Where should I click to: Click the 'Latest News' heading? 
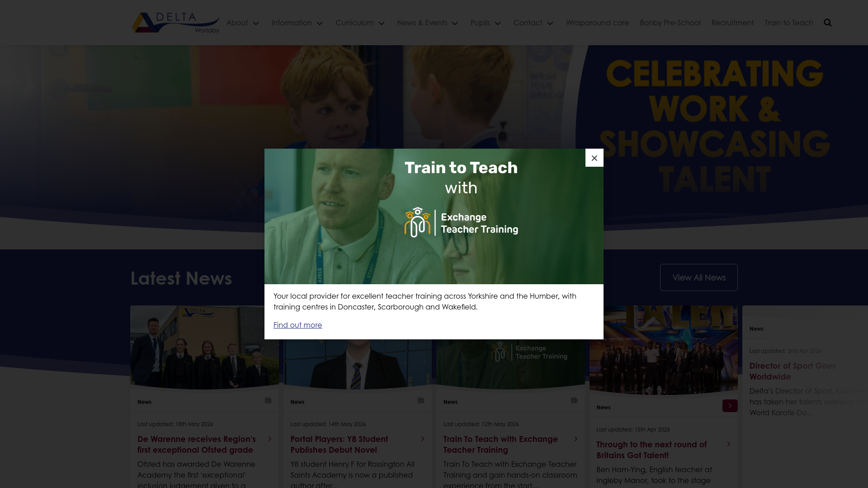pyautogui.click(x=181, y=278)
